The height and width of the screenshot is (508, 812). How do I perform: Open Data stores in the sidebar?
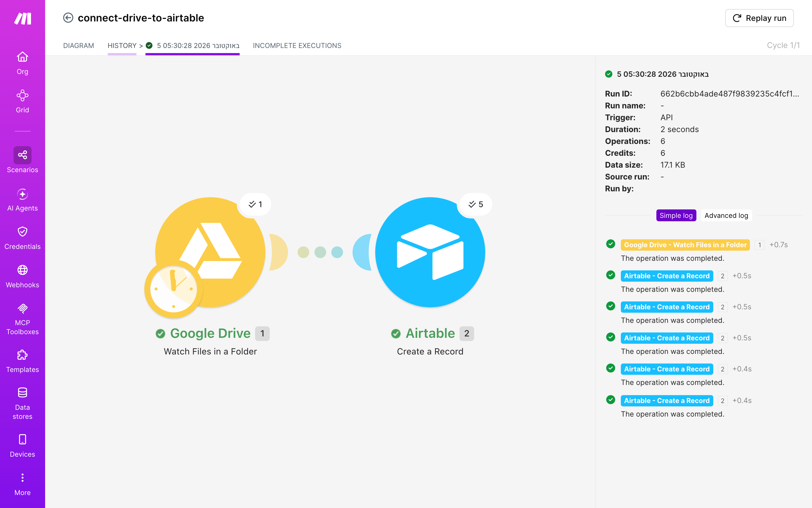click(23, 403)
